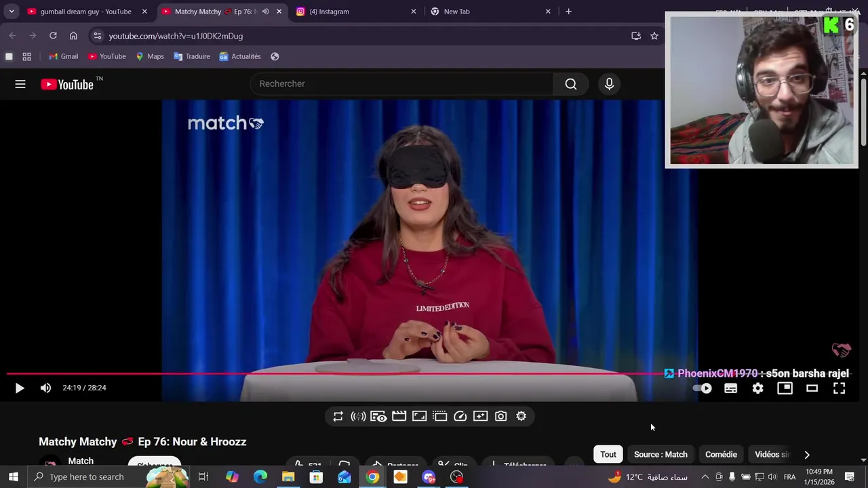This screenshot has width=868, height=488.
Task: Open the Maps bookmark
Action: pos(150,56)
